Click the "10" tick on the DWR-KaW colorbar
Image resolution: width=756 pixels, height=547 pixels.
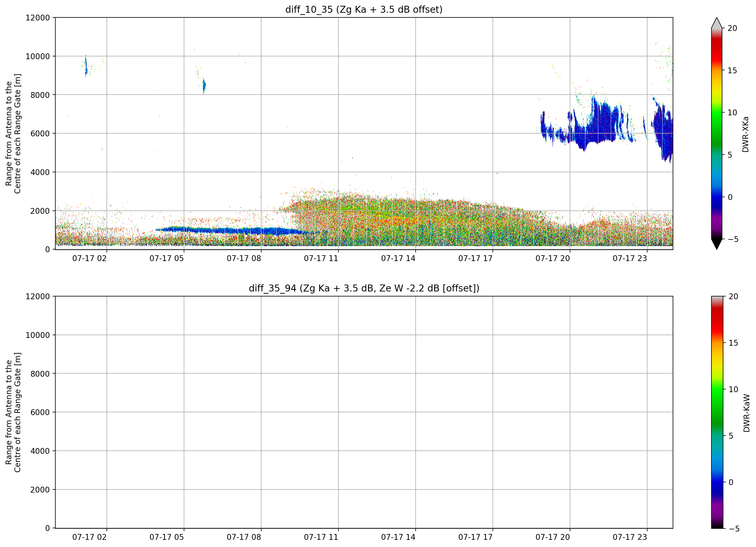tap(733, 389)
